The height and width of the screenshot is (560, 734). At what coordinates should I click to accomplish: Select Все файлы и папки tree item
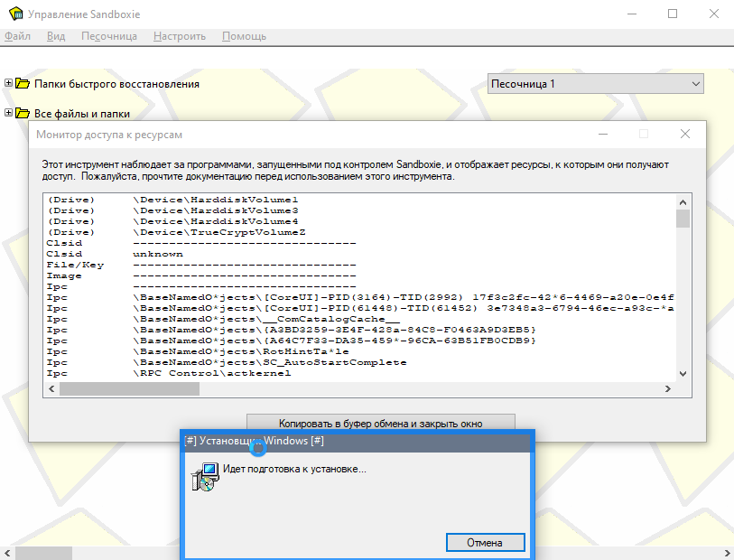click(82, 114)
